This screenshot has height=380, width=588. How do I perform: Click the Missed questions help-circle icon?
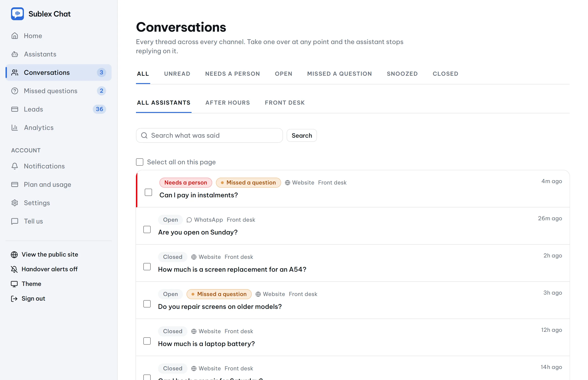pos(15,91)
